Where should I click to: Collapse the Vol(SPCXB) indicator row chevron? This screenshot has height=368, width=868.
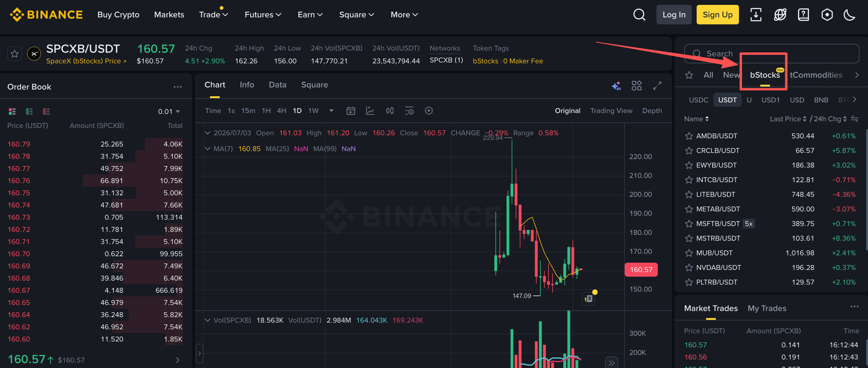tap(208, 320)
